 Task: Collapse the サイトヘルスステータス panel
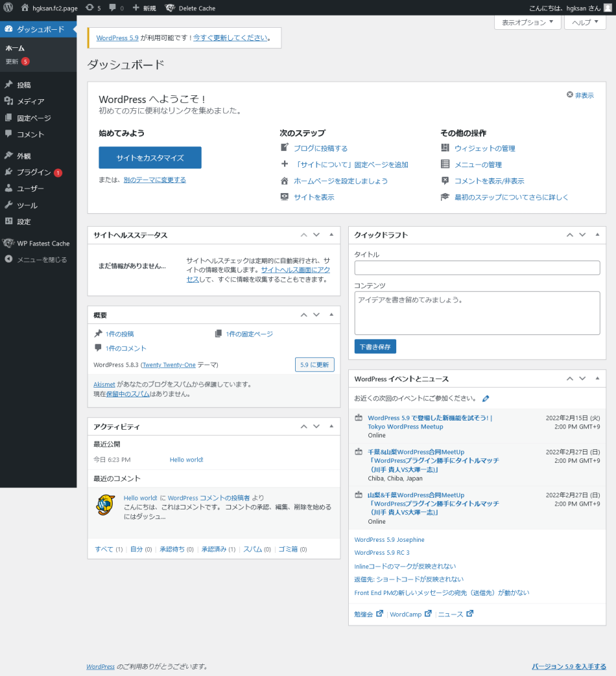(x=331, y=235)
